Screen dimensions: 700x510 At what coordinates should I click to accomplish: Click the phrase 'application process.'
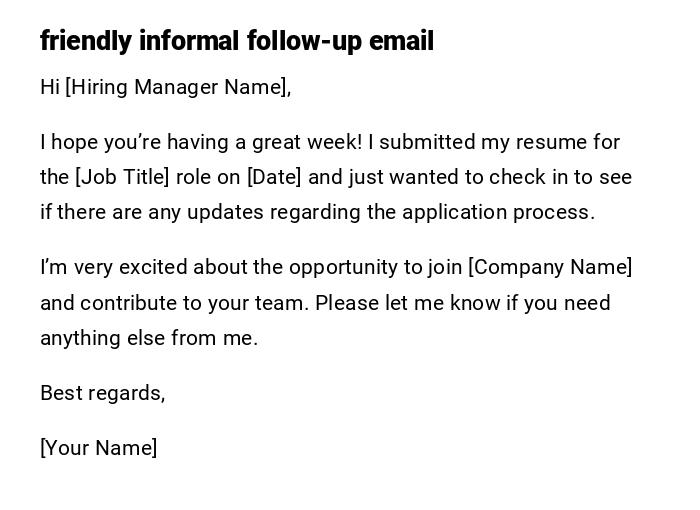(498, 212)
